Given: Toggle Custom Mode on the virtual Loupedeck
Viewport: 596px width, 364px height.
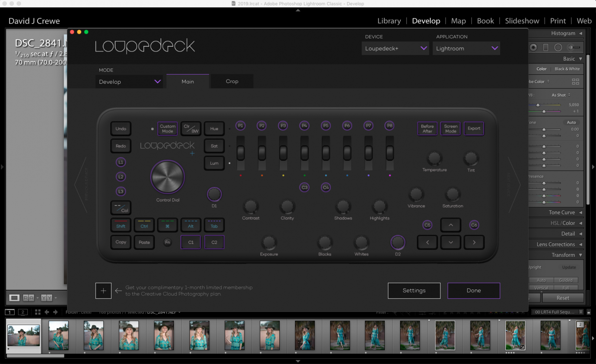Looking at the screenshot, I should click(x=167, y=128).
